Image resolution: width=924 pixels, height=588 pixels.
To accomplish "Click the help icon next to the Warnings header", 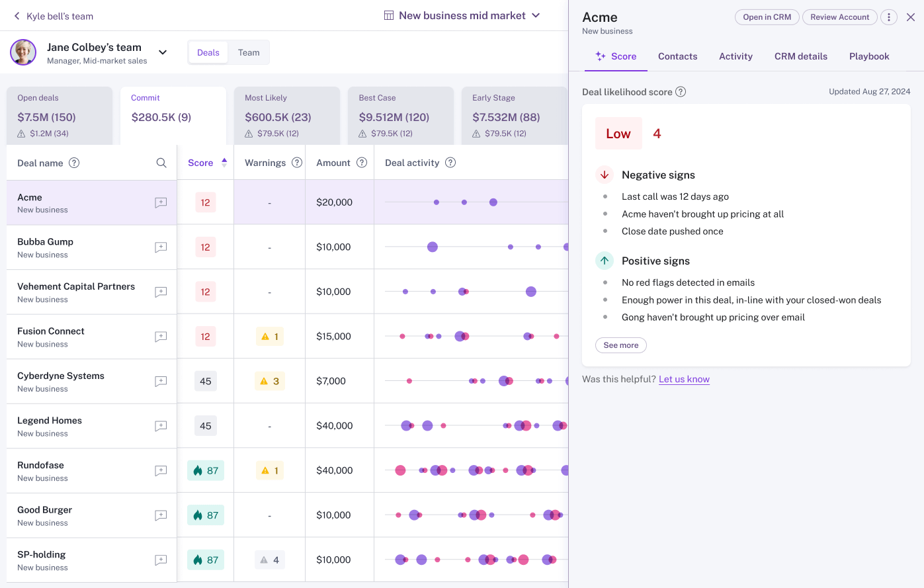I will click(x=296, y=162).
